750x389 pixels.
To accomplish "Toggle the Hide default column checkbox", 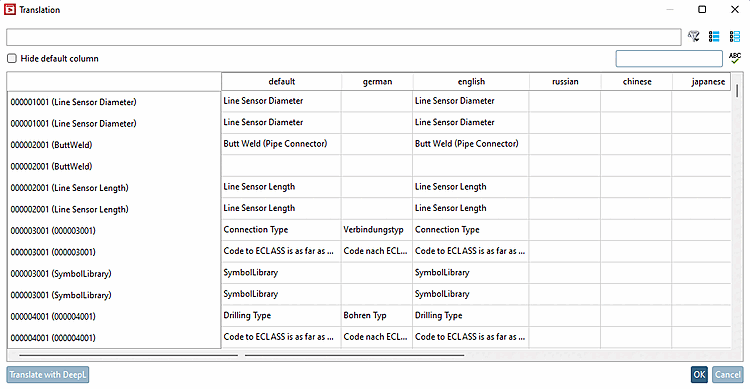I will [11, 58].
